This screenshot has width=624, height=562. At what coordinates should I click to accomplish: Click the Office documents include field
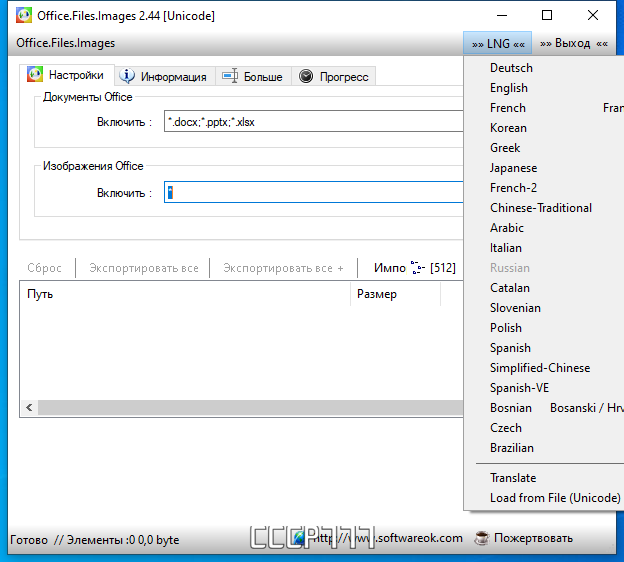(314, 121)
